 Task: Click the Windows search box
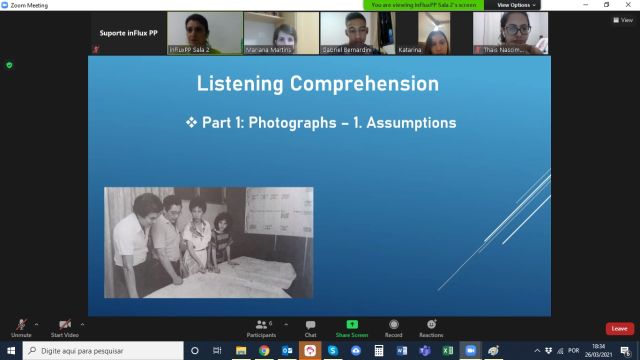tap(103, 351)
